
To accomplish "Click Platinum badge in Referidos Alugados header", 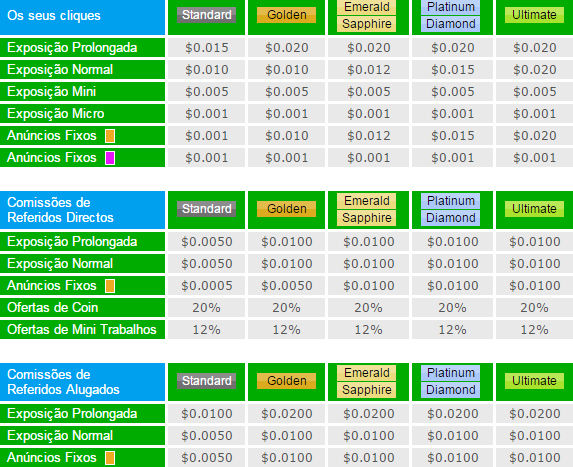I will click(x=451, y=373).
